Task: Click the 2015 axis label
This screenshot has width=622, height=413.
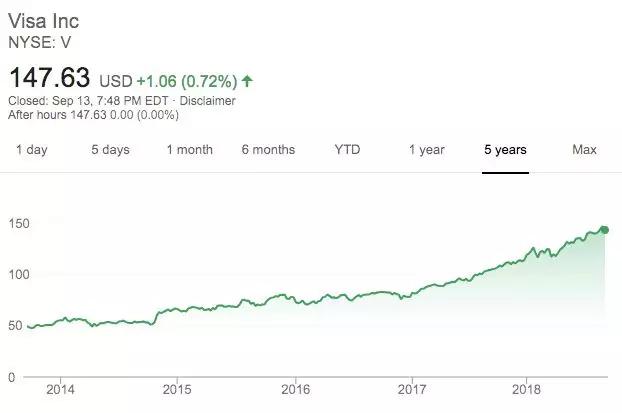Action: click(177, 389)
